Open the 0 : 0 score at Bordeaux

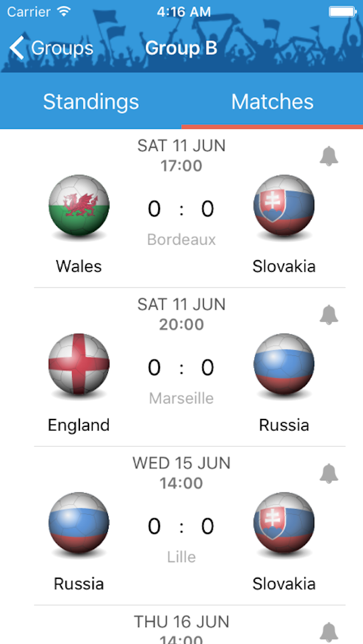(181, 209)
